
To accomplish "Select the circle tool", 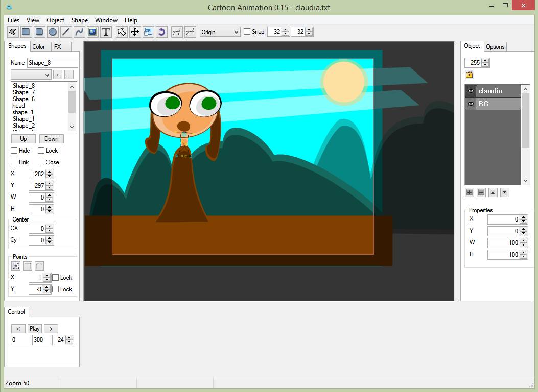I will [53, 32].
